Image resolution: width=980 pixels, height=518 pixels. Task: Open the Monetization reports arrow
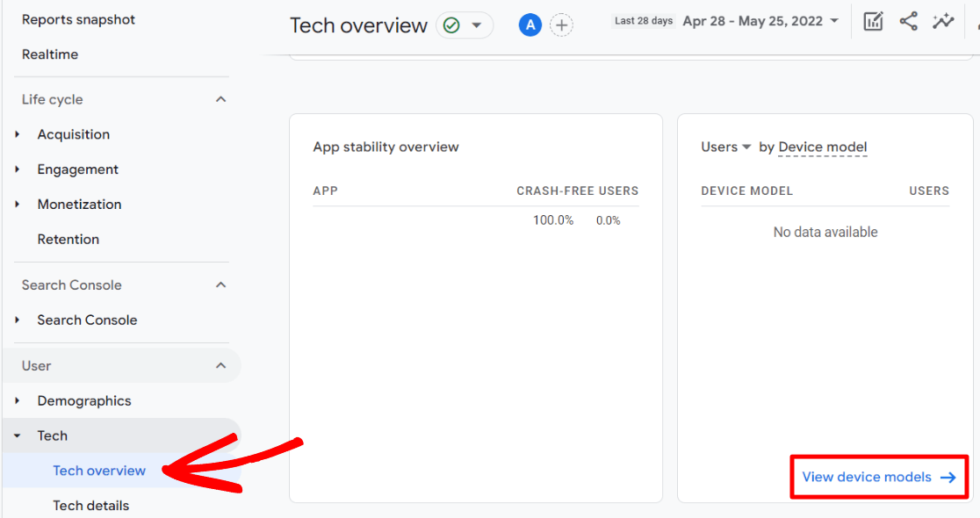click(x=16, y=204)
